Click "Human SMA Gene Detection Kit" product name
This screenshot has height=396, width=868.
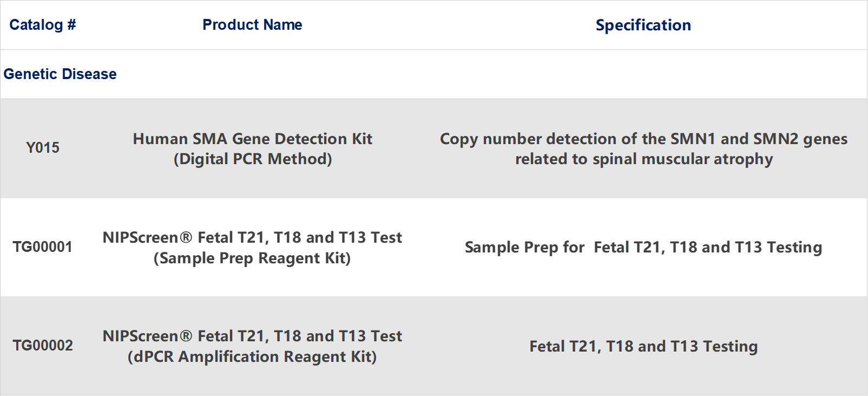252,139
